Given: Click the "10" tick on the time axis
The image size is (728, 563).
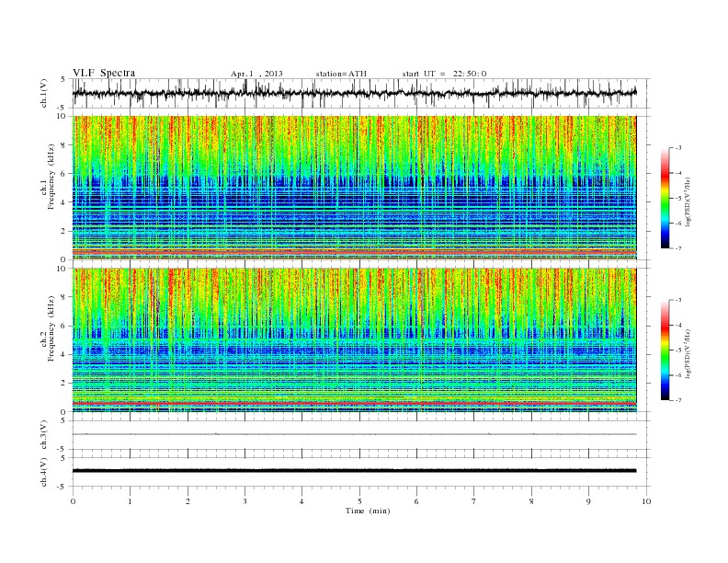Looking at the screenshot, I should pyautogui.click(x=646, y=501).
